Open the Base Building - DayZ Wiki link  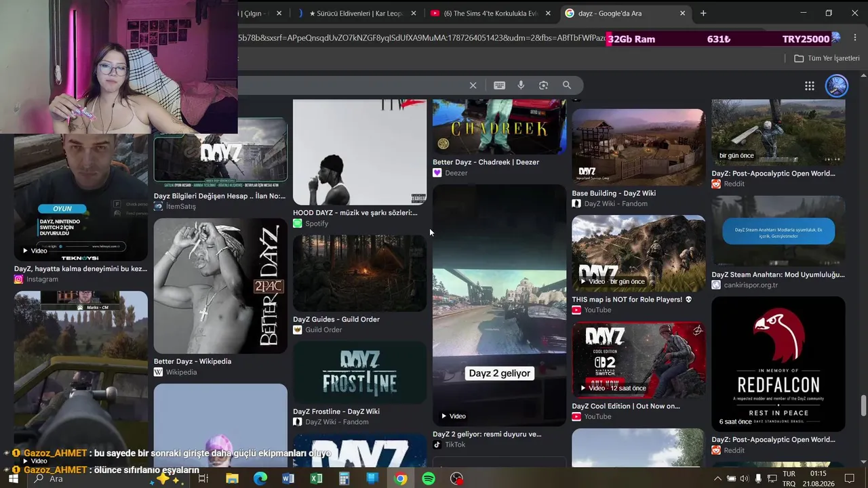click(614, 193)
